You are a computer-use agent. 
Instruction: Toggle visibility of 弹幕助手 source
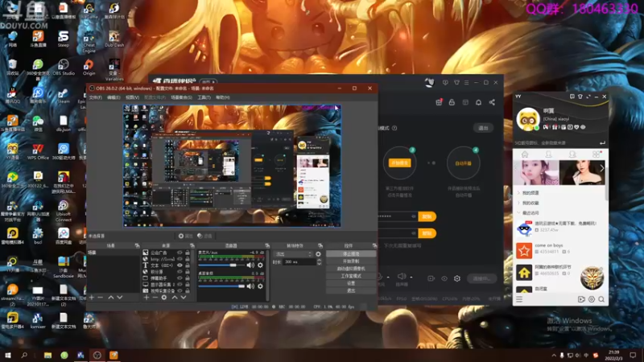[180, 278]
